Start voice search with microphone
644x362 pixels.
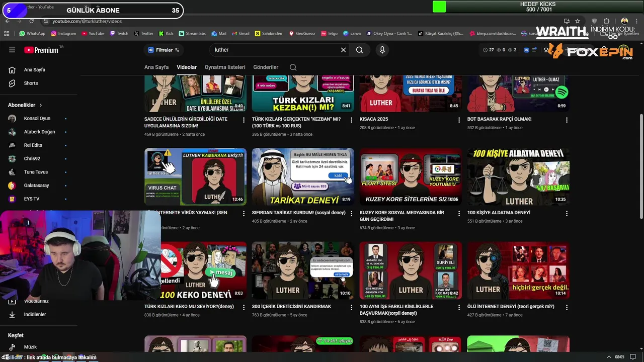(382, 50)
